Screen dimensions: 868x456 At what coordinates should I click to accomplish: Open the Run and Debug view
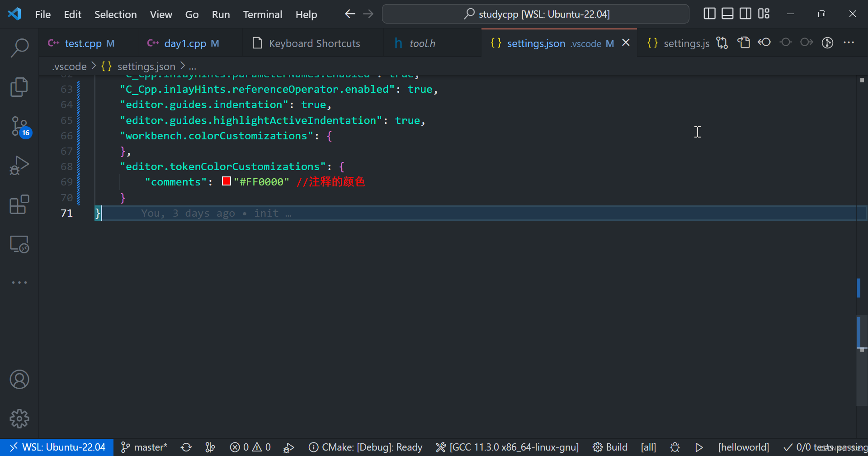[x=19, y=165]
